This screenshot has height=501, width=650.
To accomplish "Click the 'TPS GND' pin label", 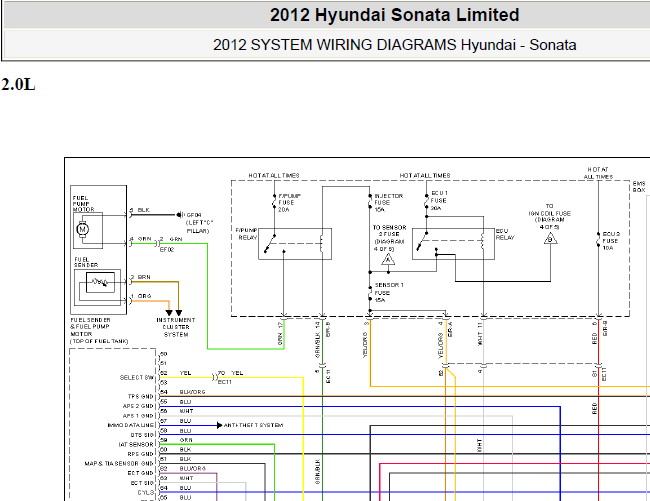I will 141,397.
